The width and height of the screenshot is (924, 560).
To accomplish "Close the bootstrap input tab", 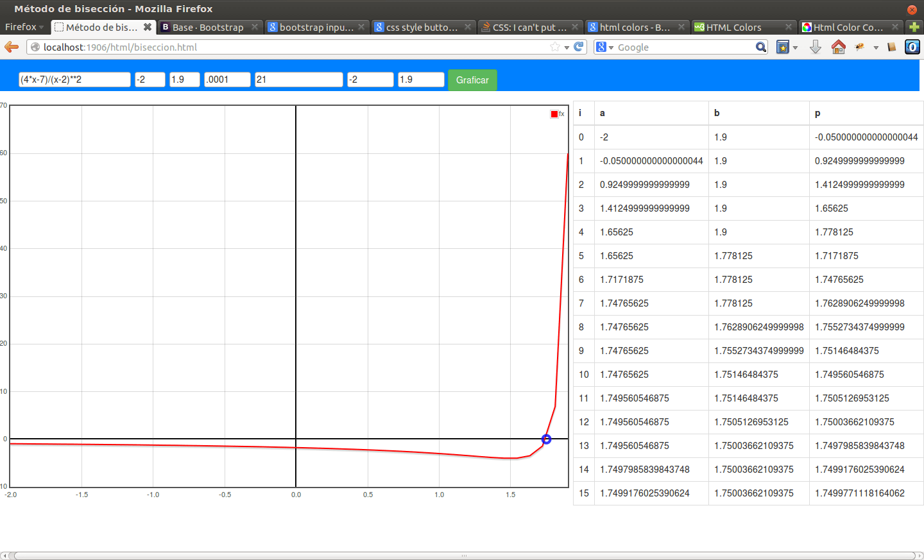I will tap(361, 27).
